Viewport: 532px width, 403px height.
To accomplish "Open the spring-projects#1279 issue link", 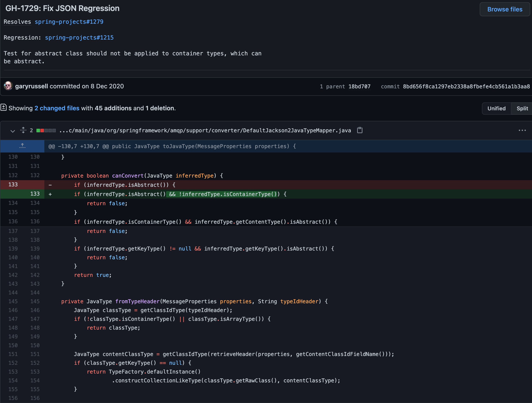I will 69,22.
